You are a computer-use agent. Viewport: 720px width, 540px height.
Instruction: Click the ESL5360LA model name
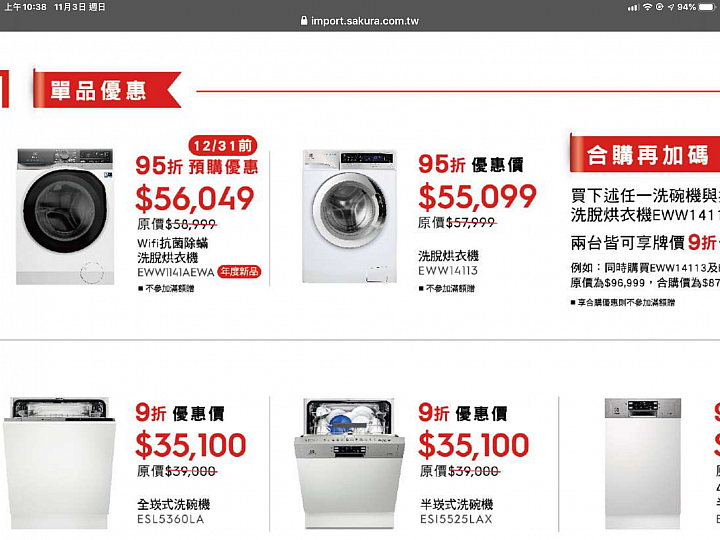click(x=170, y=519)
